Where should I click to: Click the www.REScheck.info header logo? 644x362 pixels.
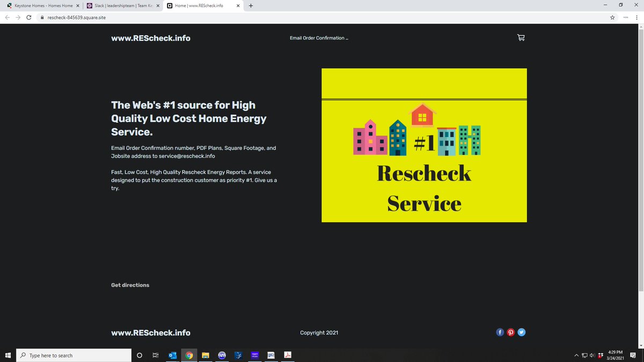[x=151, y=38]
